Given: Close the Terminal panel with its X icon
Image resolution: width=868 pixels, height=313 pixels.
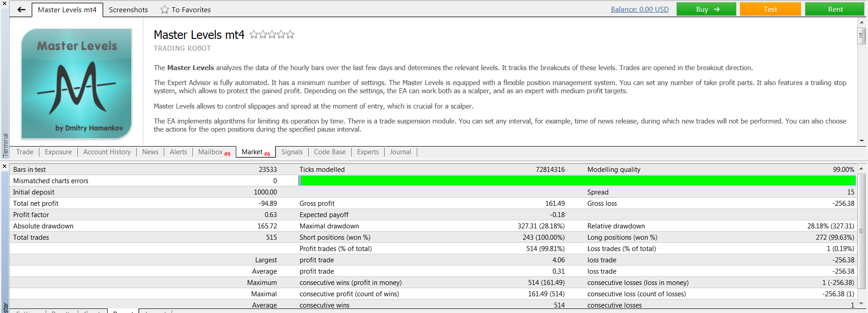Looking at the screenshot, I should click(5, 3).
